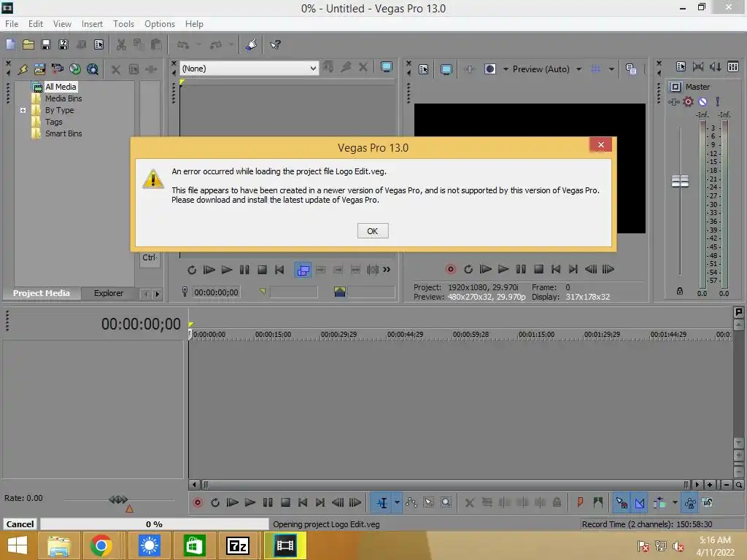Open the Options menu
This screenshot has height=560, width=747.
point(160,24)
